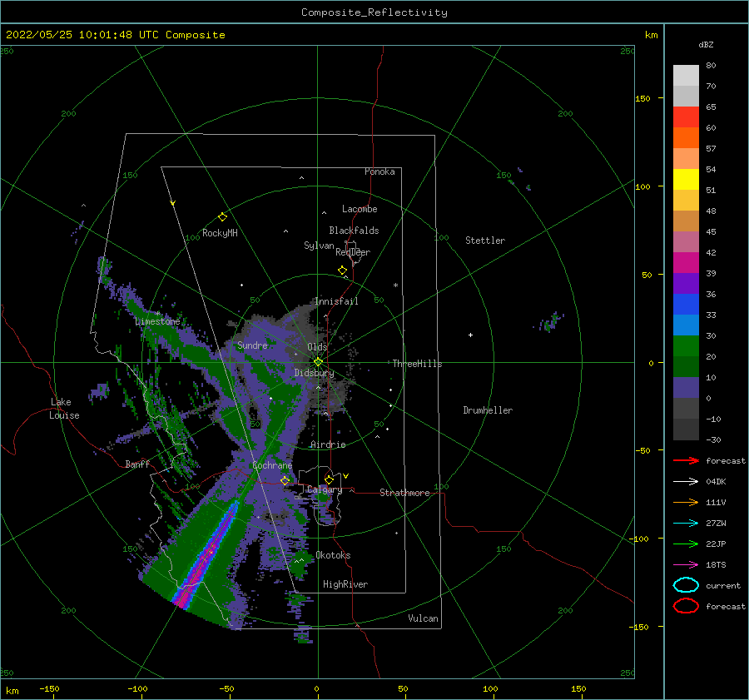Viewport: 749px width, 700px height.
Task: Click the Cochrane label
Action: tap(272, 465)
